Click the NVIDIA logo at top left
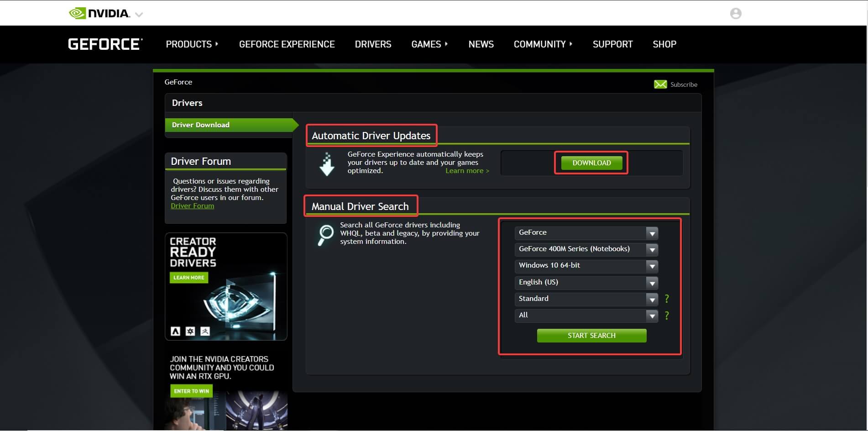Image resolution: width=868 pixels, height=432 pixels. pos(99,13)
